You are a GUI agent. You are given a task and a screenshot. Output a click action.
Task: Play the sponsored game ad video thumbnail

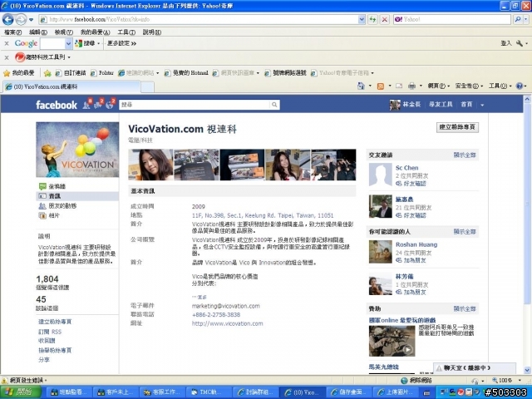[392, 341]
